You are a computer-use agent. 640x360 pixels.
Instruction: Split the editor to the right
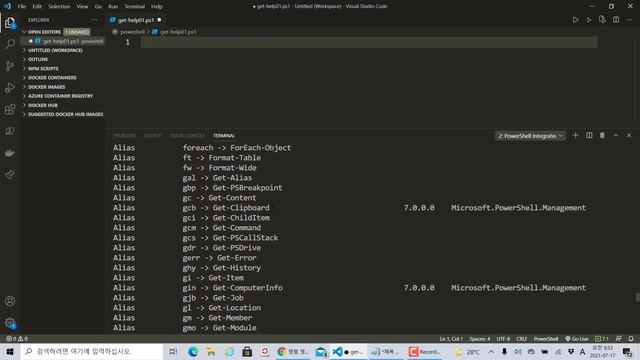point(616,20)
